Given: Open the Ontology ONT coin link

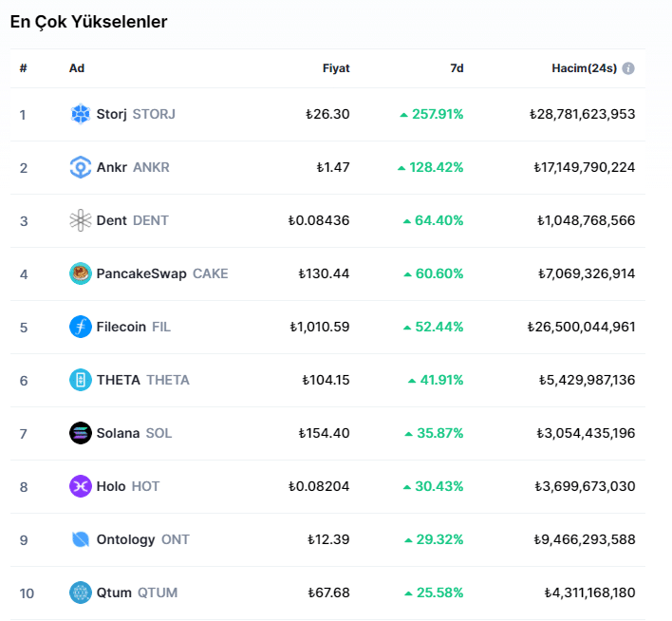Looking at the screenshot, I should 142,539.
